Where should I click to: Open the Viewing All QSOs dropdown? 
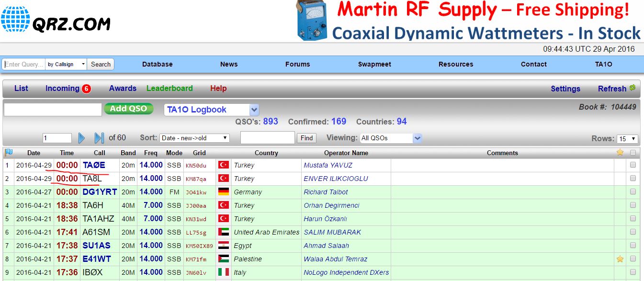coord(391,138)
